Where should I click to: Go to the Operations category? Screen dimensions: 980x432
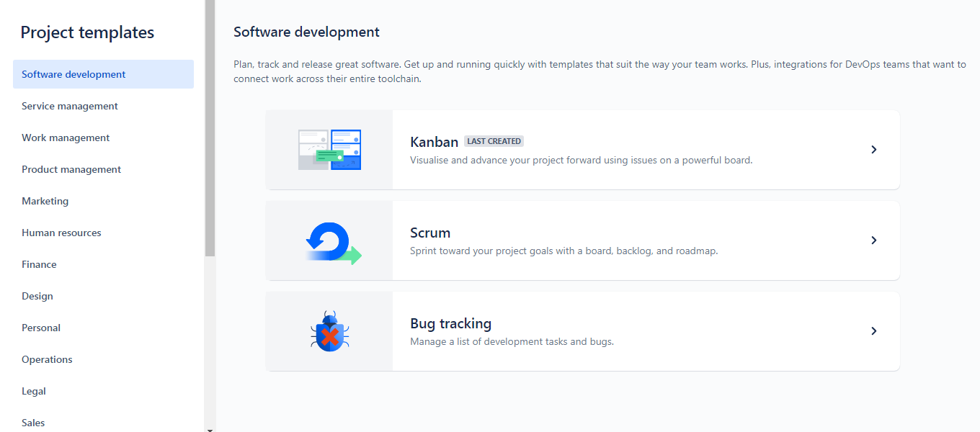(103, 359)
